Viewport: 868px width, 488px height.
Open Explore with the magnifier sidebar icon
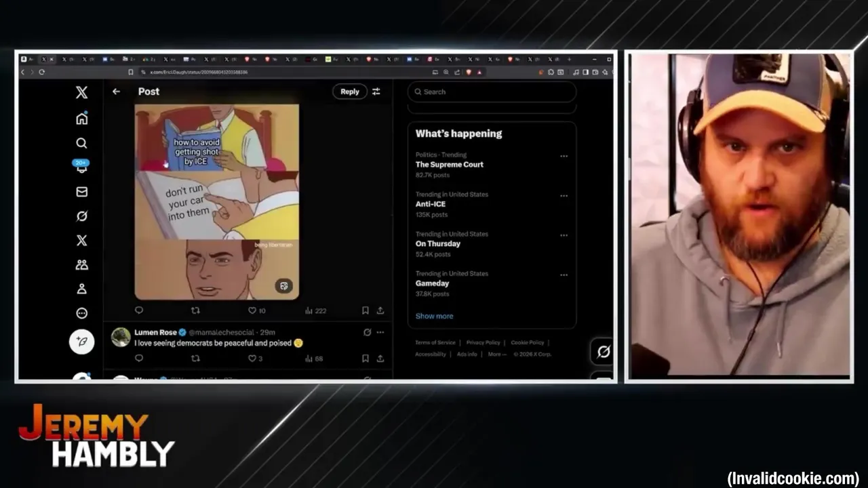[81, 143]
